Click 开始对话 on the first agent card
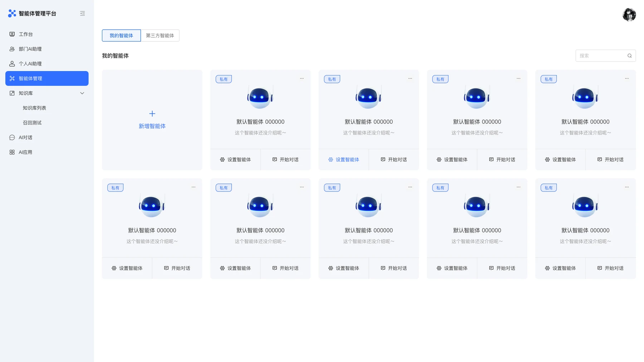644x362 pixels. 286,160
